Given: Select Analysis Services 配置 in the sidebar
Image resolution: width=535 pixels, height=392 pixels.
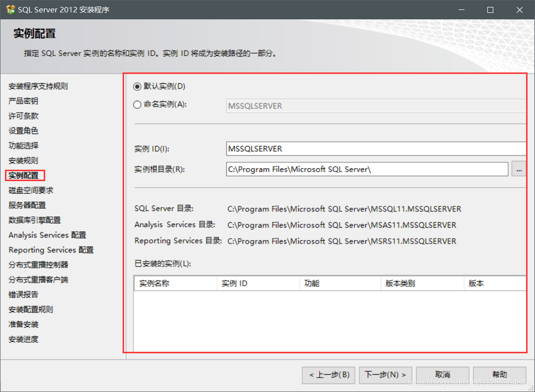Looking at the screenshot, I should [48, 235].
